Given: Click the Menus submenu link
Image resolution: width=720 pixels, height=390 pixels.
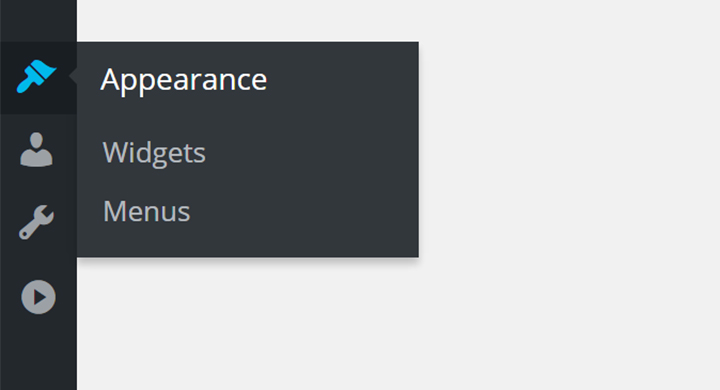Looking at the screenshot, I should pyautogui.click(x=146, y=211).
